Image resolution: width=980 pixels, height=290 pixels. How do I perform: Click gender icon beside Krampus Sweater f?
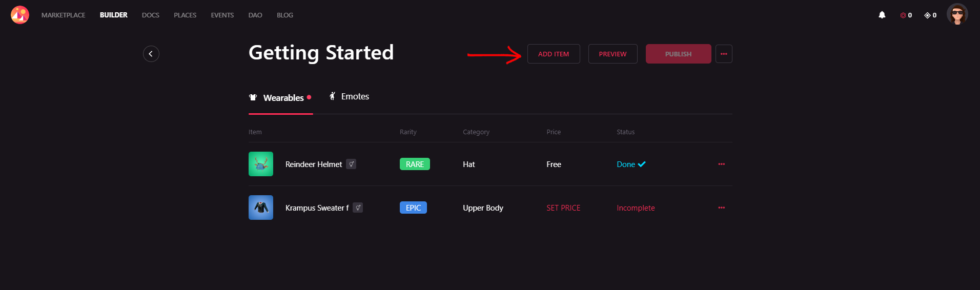tap(358, 208)
